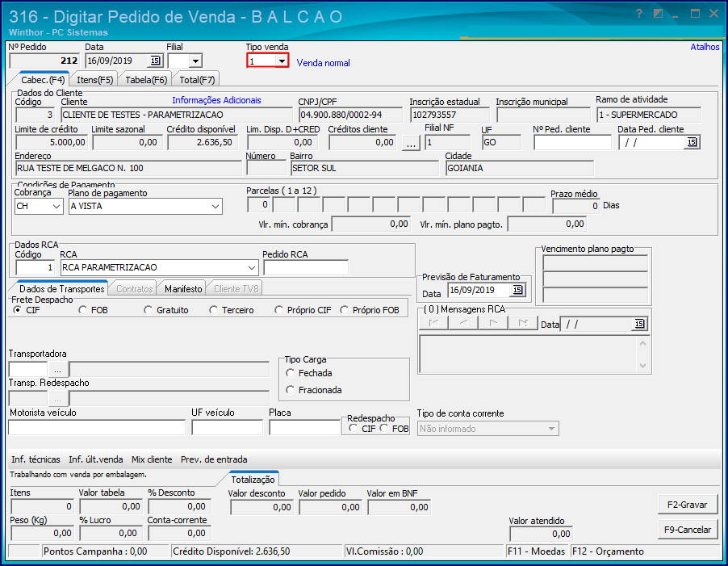This screenshot has width=728, height=566.
Task: Select FOB frete despacho option
Action: pyautogui.click(x=83, y=310)
